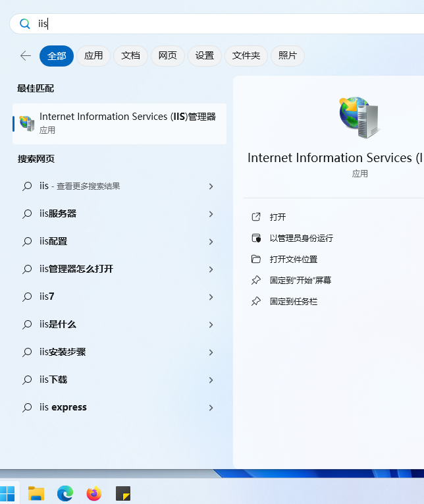Screen dimensions: 424x504
Task: Click search icon beside iis服务器
Action: (x=27, y=213)
